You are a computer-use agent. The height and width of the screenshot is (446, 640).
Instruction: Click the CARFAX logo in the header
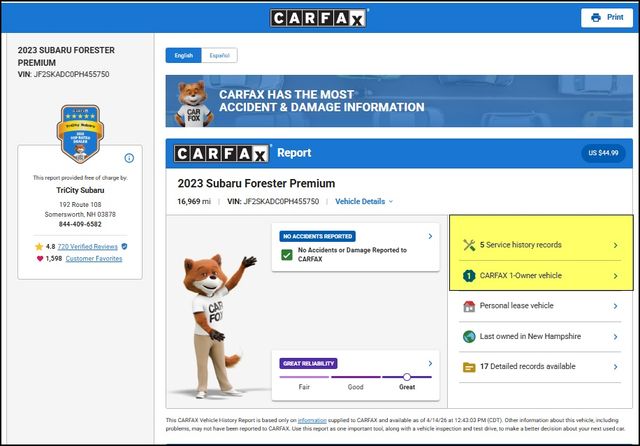(319, 18)
